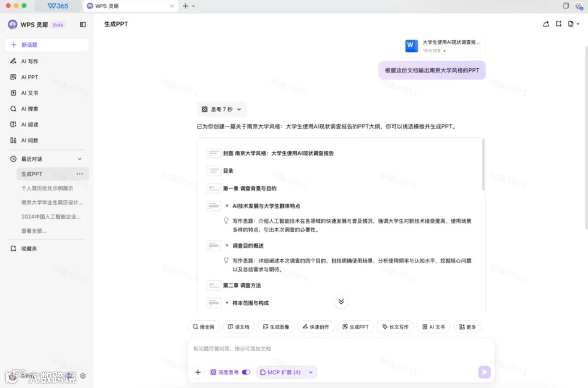The height and width of the screenshot is (388, 588).
Task: Click the plus attachment button in input
Action: pyautogui.click(x=198, y=372)
